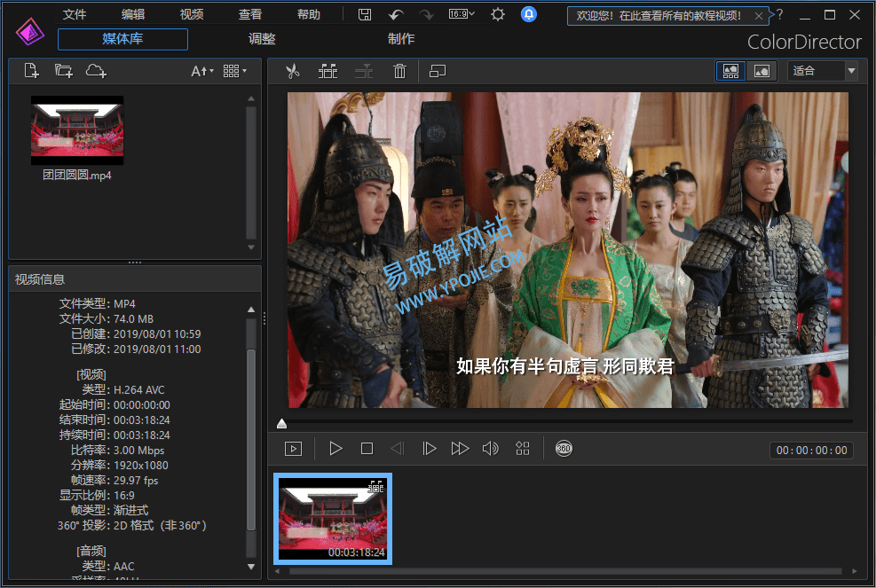Click the import folder icon

point(63,71)
